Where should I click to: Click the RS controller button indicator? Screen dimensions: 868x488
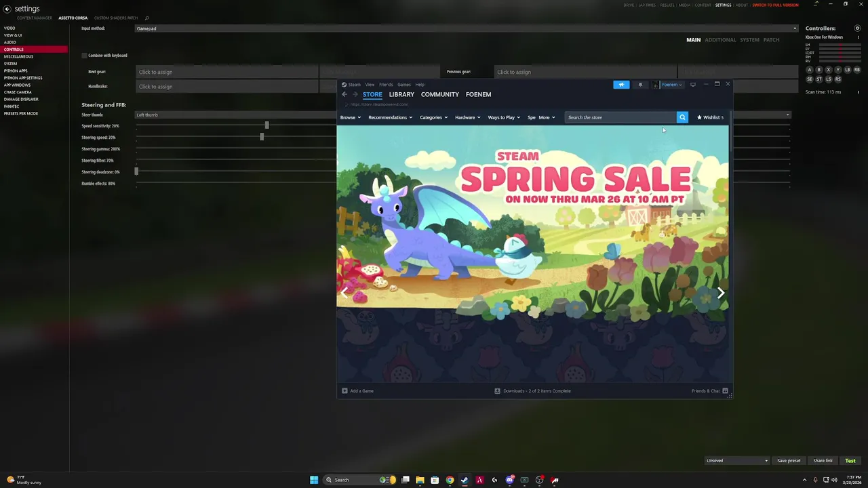[838, 79]
